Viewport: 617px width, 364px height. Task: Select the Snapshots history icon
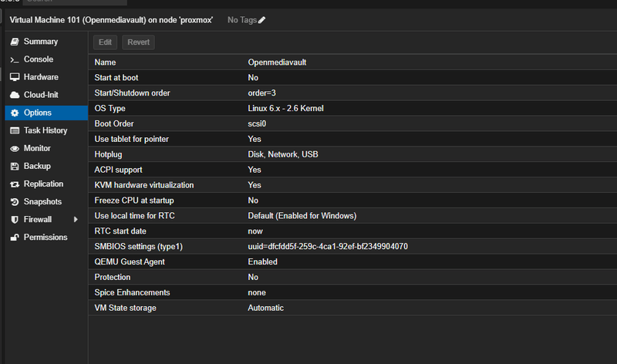click(x=15, y=201)
